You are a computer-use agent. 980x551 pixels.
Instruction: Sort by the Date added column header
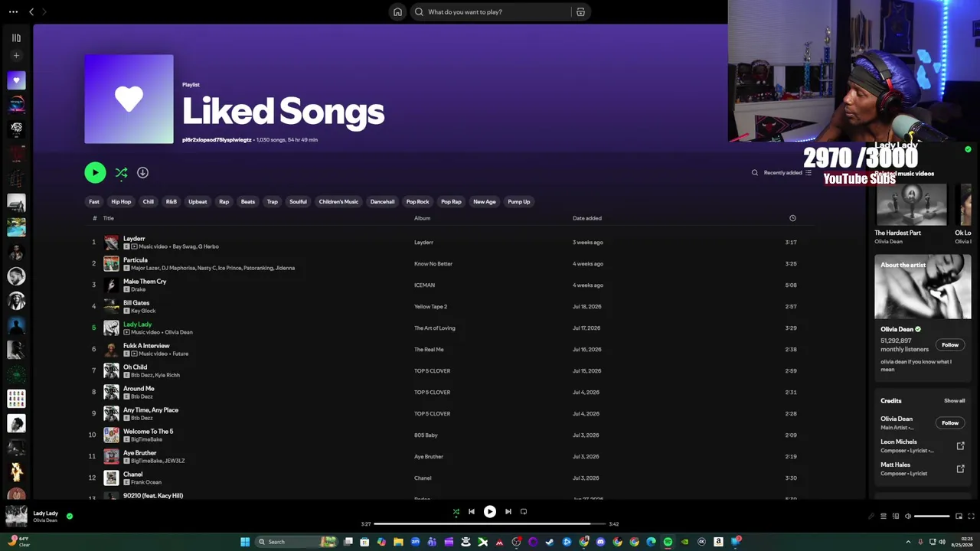(587, 218)
